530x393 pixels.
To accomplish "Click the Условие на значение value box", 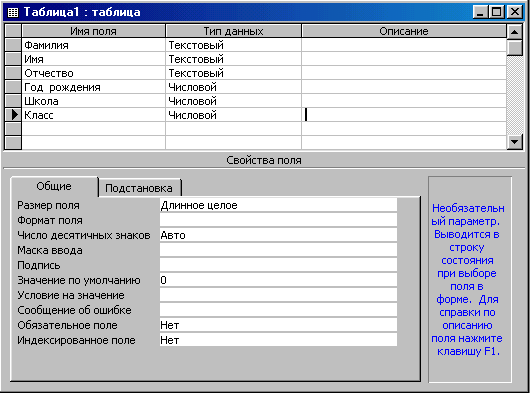I will pos(278,295).
